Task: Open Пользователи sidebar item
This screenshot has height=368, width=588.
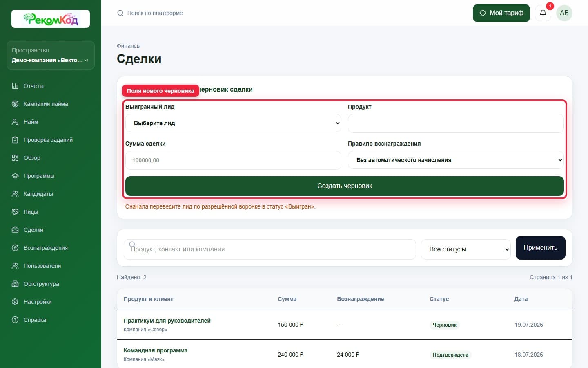Action: point(51,266)
